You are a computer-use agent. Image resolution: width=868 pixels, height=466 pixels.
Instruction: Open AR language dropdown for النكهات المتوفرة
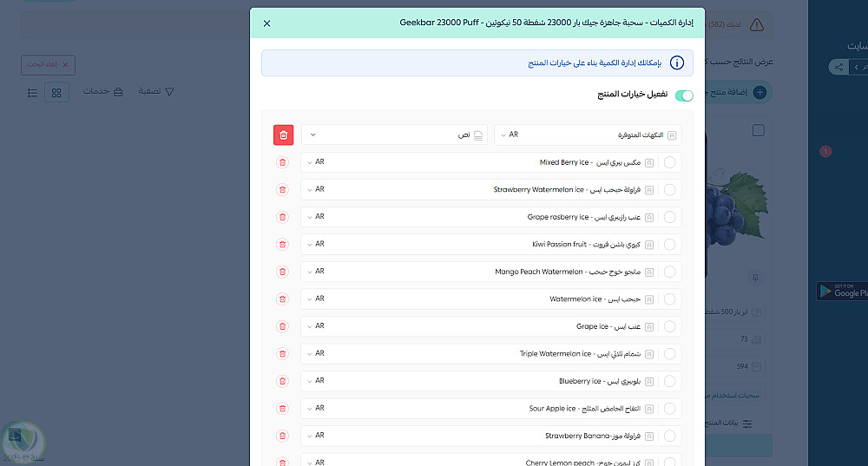pyautogui.click(x=510, y=135)
